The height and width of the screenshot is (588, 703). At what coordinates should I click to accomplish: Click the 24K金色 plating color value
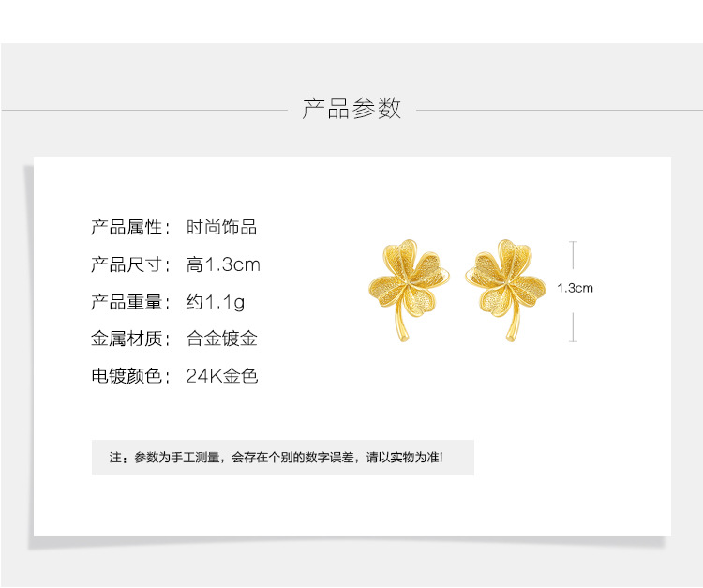222,376
